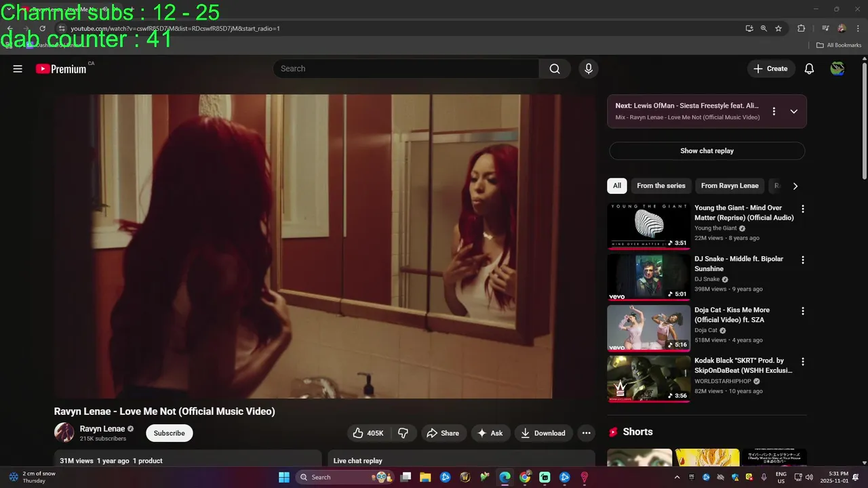Like the video showing 405K likes
Image resolution: width=868 pixels, height=488 pixels.
click(368, 433)
